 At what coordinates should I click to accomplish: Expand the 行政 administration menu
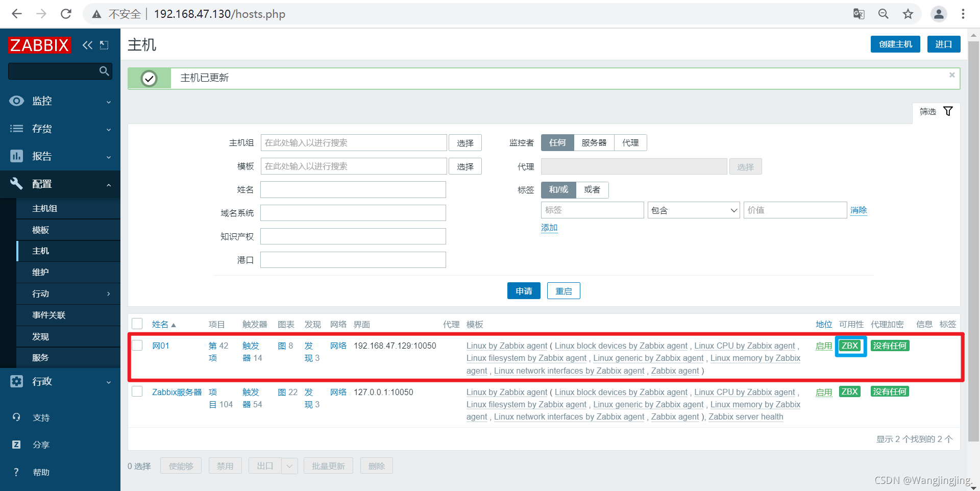[x=60, y=381]
